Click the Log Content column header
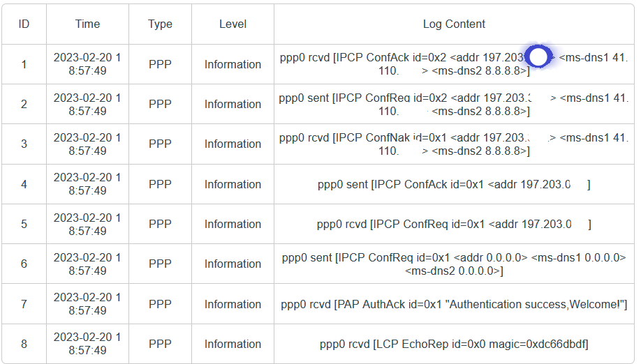This screenshot has width=641, height=364. click(x=454, y=24)
